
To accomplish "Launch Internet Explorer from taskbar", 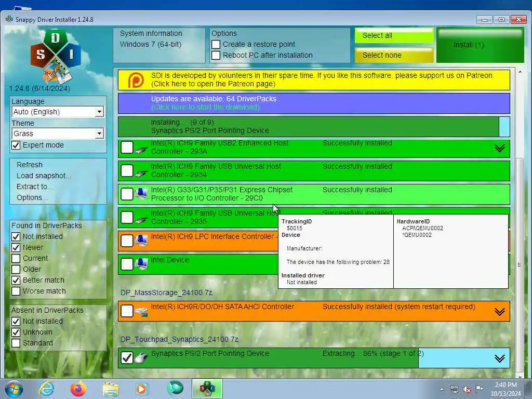I will (x=46, y=389).
